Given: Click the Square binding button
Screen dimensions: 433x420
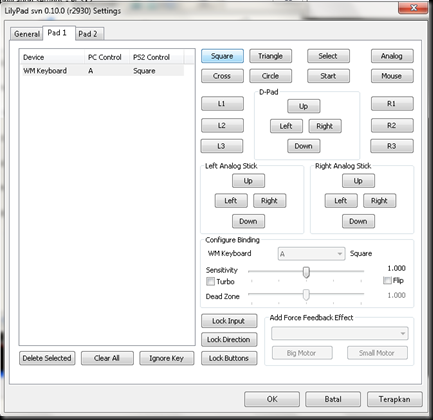Looking at the screenshot, I should click(222, 56).
